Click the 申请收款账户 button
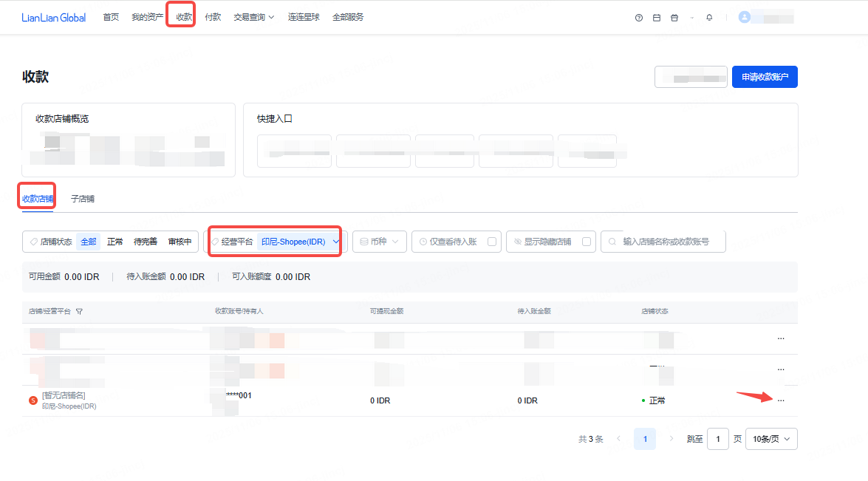Image resolution: width=868 pixels, height=481 pixels. (765, 77)
